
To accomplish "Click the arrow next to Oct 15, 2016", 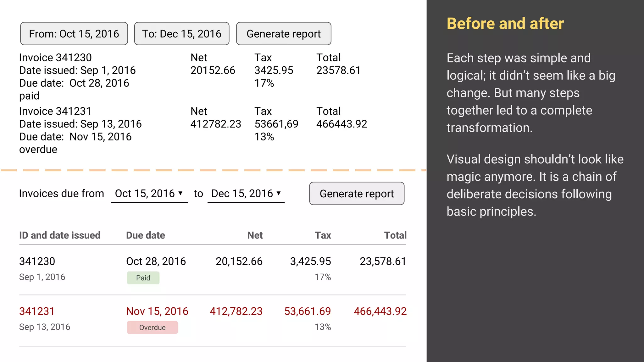I will 180,193.
